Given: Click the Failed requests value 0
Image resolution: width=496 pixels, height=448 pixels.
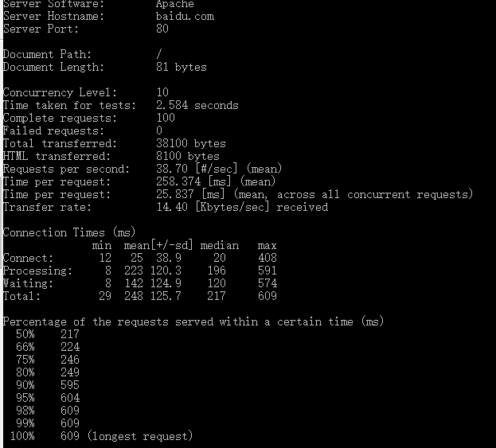Looking at the screenshot, I should coord(159,131).
